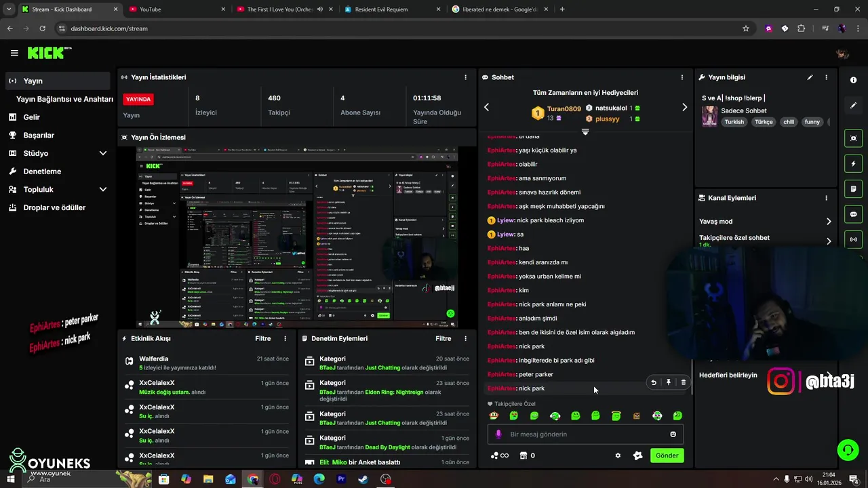The height and width of the screenshot is (488, 868).
Task: Open Denetleme in the sidebar
Action: pos(58,171)
